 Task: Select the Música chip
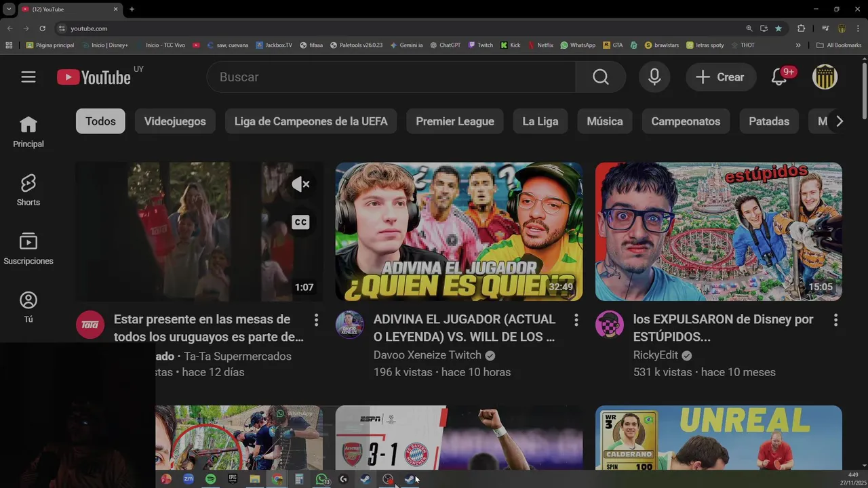coord(605,121)
